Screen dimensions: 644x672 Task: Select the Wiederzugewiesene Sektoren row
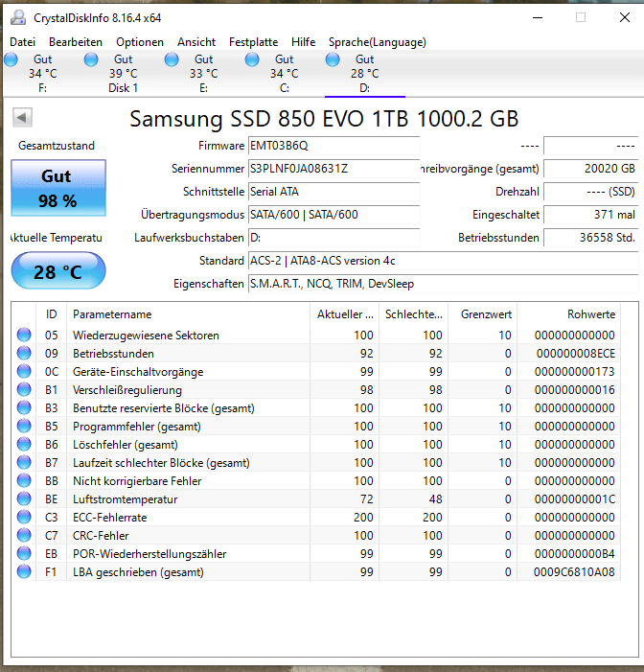pos(316,335)
